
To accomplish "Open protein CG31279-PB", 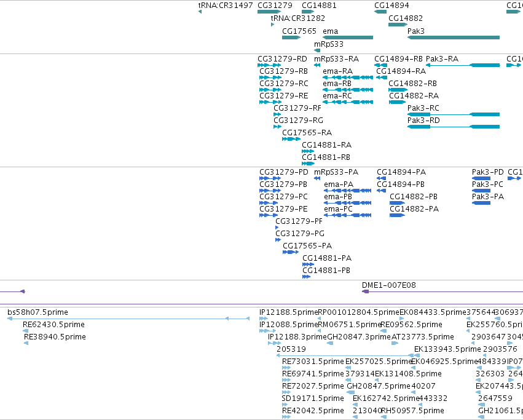I will click(283, 184).
